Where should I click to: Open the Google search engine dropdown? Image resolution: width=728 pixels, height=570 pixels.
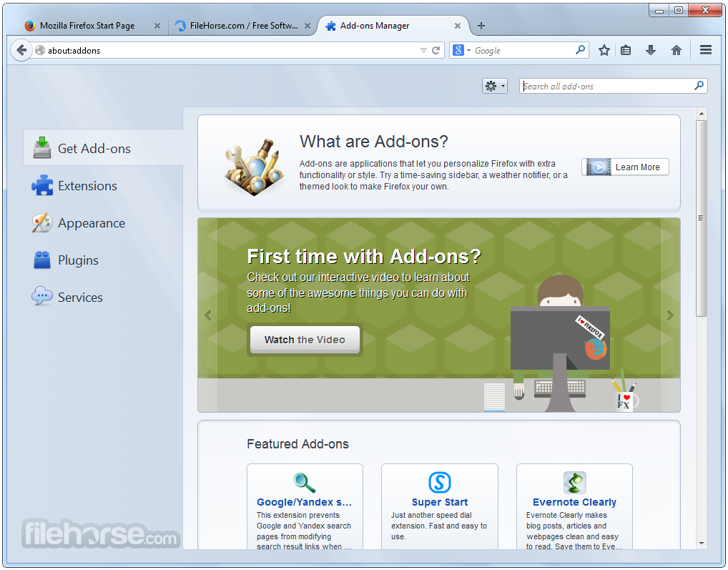click(x=461, y=50)
